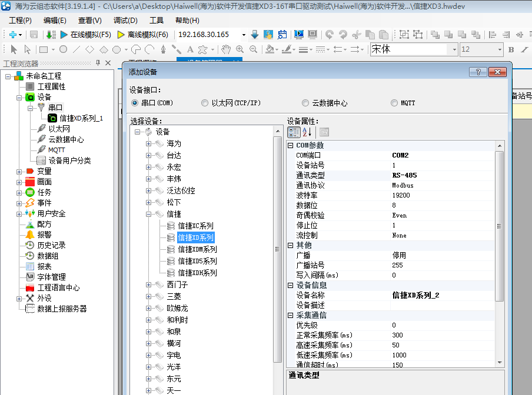Open the font size dropdown

coord(500,49)
